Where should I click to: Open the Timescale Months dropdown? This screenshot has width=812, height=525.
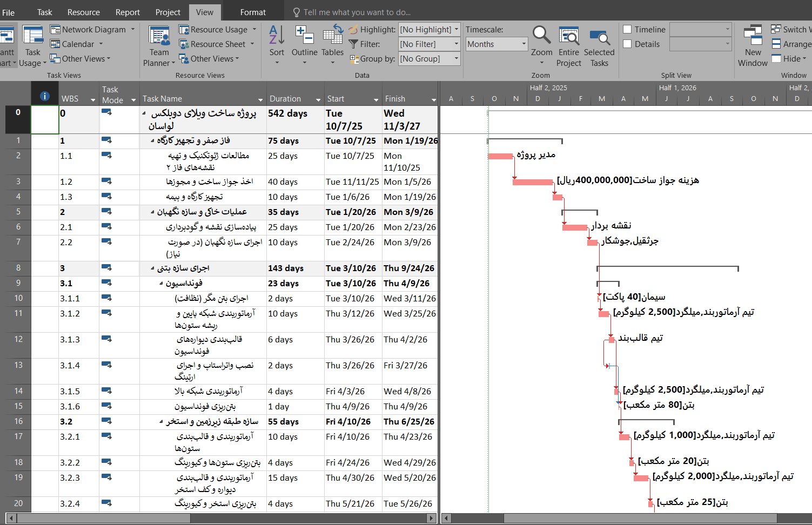tap(524, 44)
